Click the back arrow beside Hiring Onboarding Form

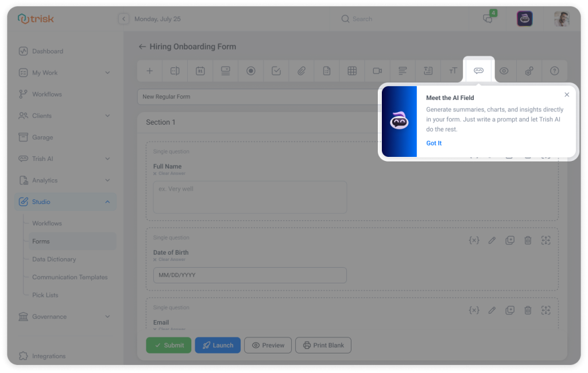coord(142,47)
